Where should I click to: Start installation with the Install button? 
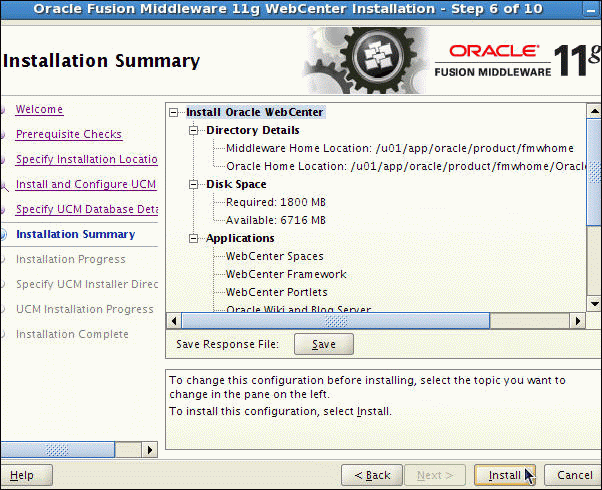tap(504, 475)
